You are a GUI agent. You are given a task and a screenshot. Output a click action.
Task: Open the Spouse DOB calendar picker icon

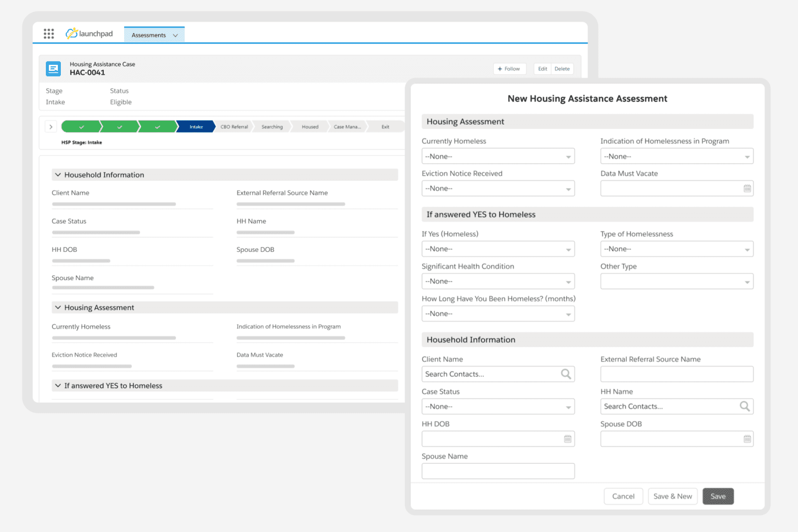tap(747, 439)
